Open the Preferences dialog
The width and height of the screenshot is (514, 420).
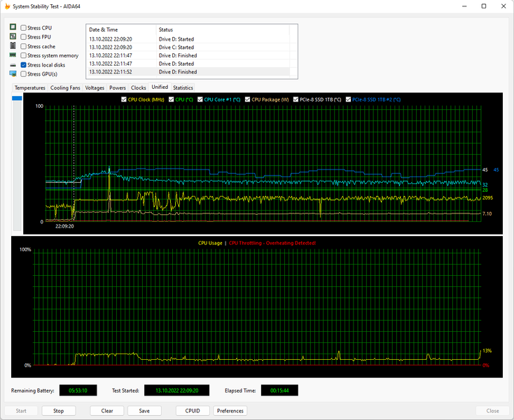(x=230, y=411)
